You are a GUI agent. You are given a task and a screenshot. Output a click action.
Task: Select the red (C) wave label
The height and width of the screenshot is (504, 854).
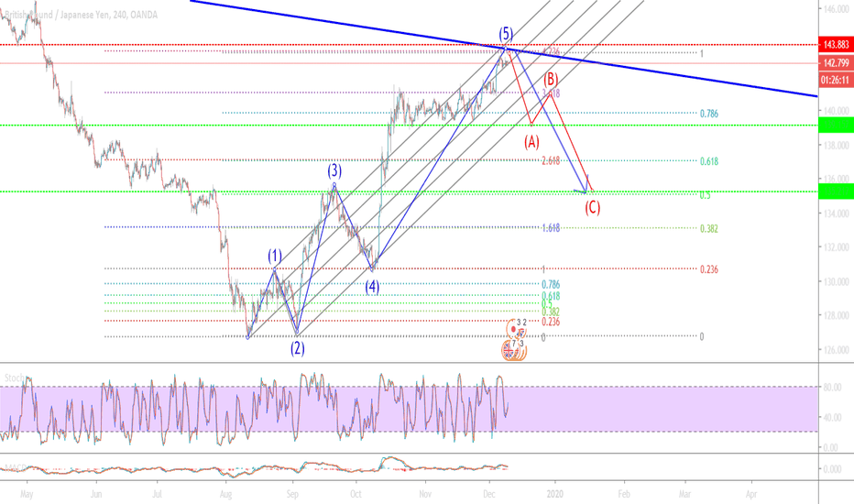click(593, 207)
